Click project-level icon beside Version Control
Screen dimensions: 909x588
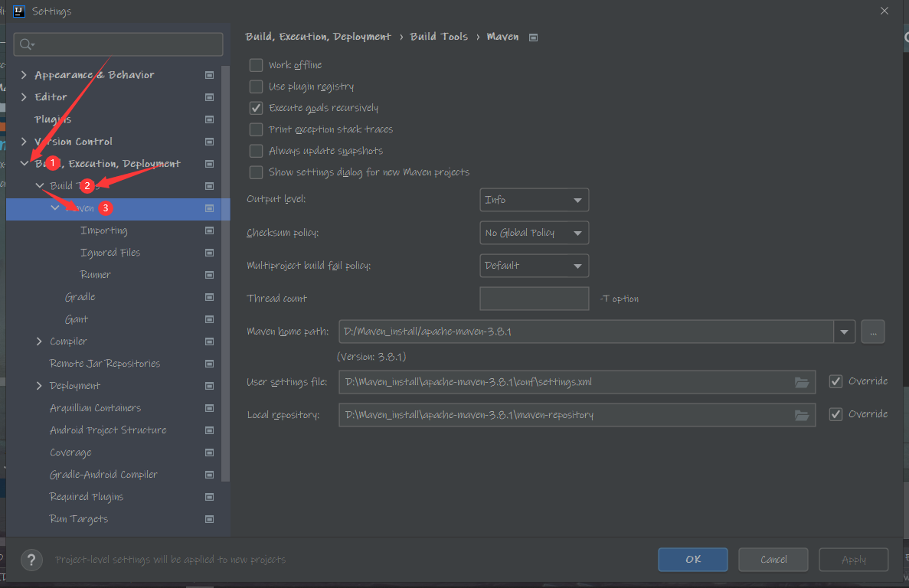coord(209,142)
